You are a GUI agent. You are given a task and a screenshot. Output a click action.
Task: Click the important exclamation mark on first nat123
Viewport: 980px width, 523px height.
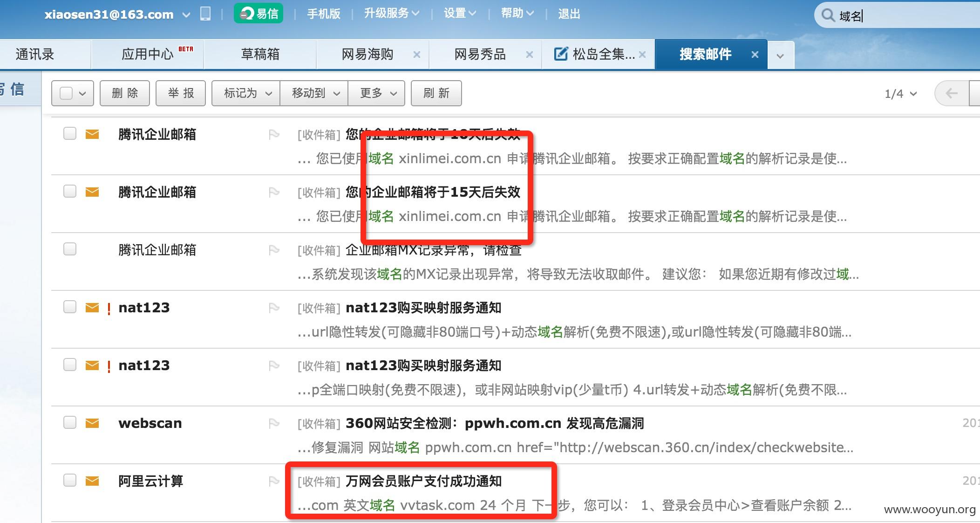pyautogui.click(x=109, y=309)
